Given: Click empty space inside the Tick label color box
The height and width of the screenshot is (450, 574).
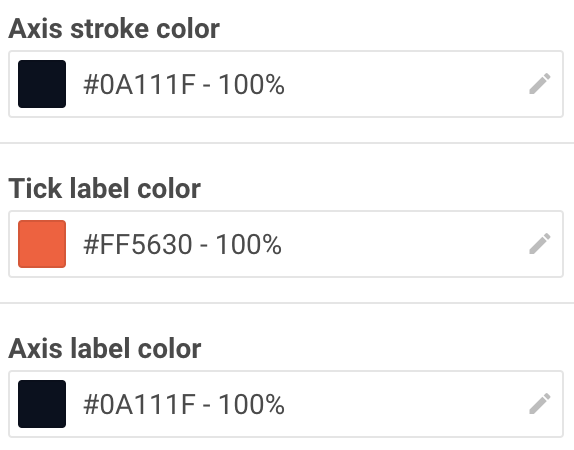Looking at the screenshot, I should (403, 244).
